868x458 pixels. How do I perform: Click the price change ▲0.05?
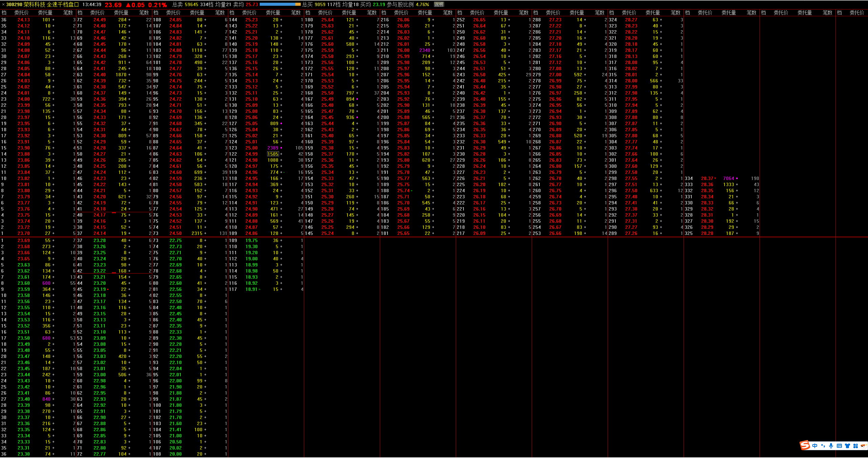135,5
